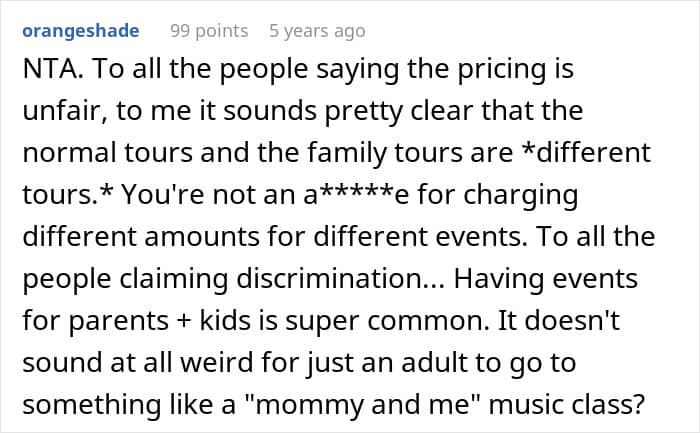
Task: Click the censored word a*****e
Action: click(356, 195)
